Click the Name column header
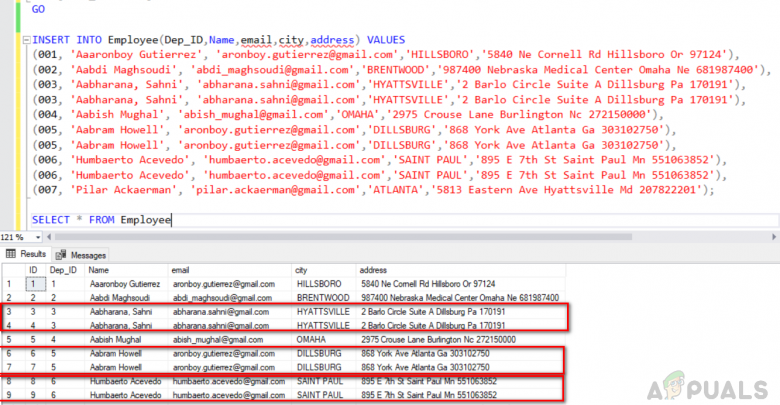Screen dimensions: 780x405 coord(99,270)
